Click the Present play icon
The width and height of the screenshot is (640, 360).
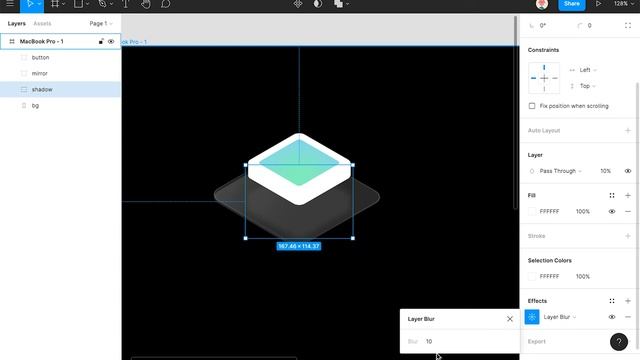click(x=598, y=4)
